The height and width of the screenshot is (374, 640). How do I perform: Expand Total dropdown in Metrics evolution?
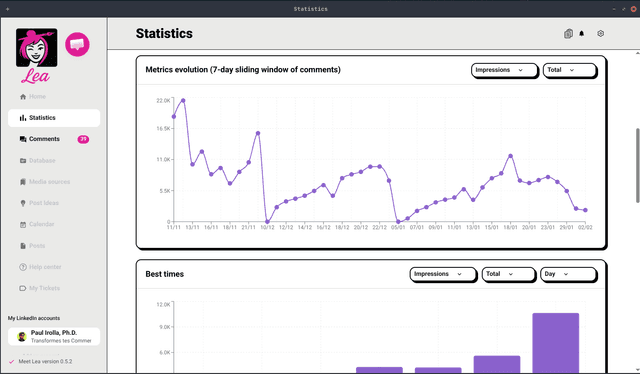pyautogui.click(x=570, y=70)
